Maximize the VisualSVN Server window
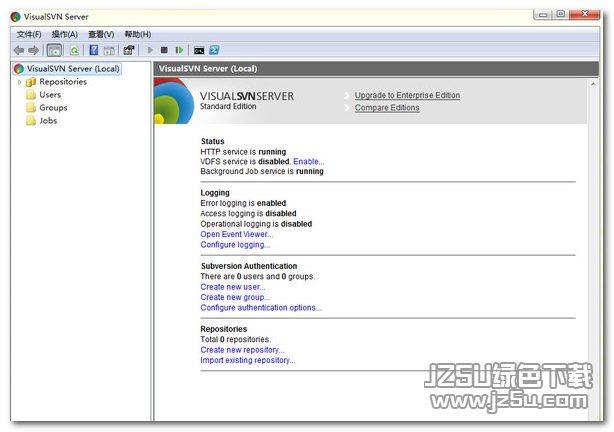 561,15
